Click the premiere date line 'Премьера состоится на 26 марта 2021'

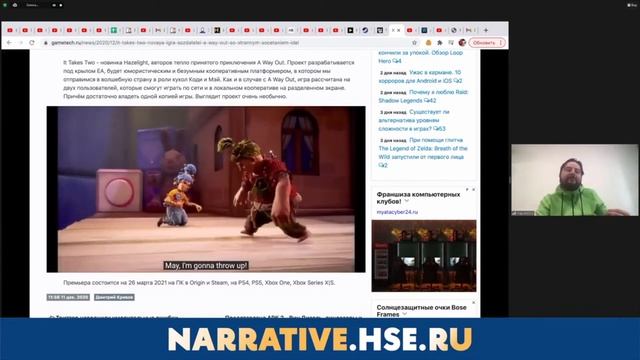pyautogui.click(x=199, y=282)
